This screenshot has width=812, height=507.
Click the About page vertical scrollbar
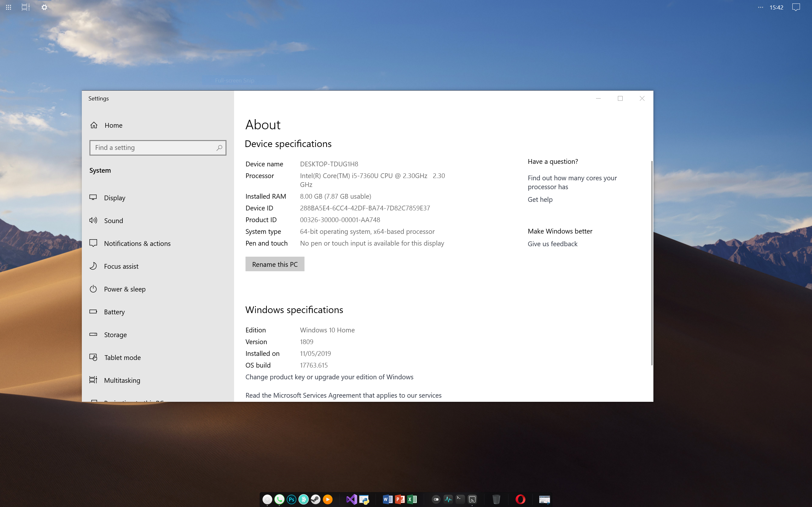pyautogui.click(x=652, y=263)
